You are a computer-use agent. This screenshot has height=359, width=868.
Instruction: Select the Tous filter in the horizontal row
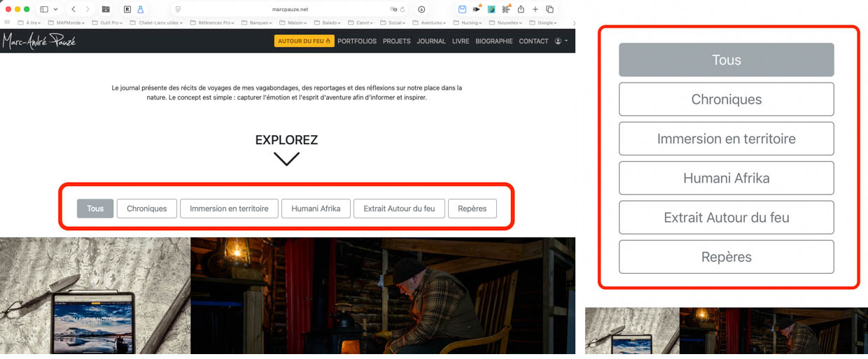point(95,209)
